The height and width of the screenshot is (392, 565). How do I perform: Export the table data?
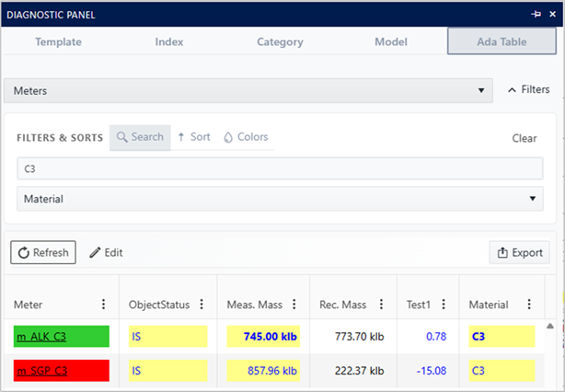click(x=519, y=252)
